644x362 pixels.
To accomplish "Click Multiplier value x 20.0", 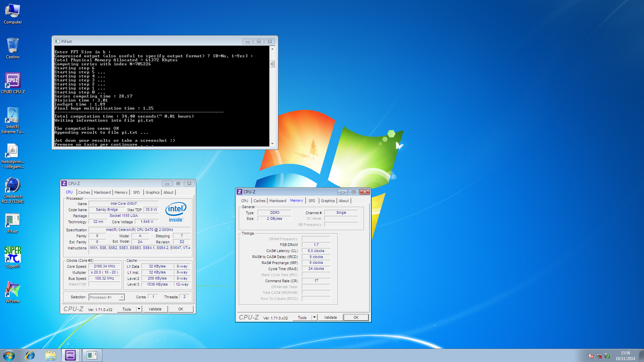I will (x=104, y=273).
